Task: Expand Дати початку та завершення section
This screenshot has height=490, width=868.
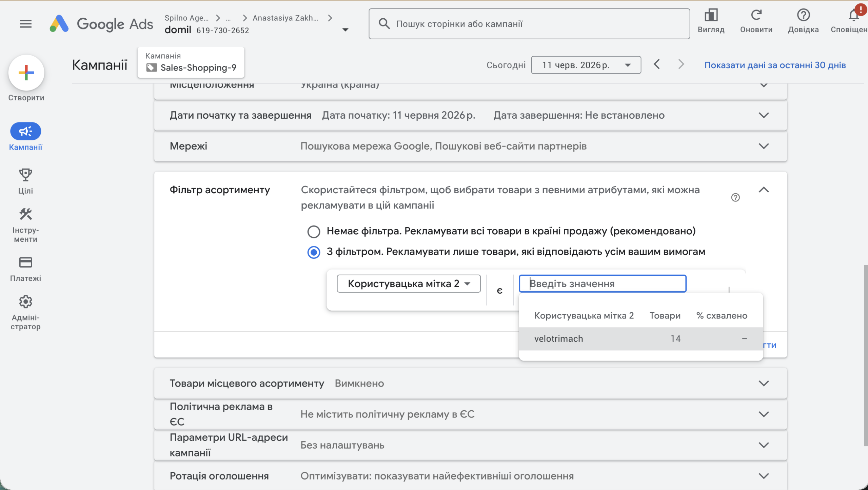Action: click(764, 115)
